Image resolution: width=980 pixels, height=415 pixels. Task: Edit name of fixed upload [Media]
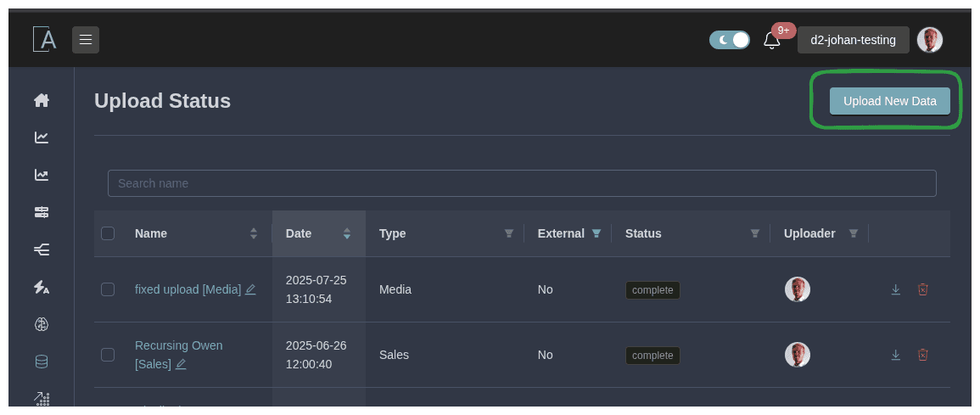pyautogui.click(x=250, y=289)
